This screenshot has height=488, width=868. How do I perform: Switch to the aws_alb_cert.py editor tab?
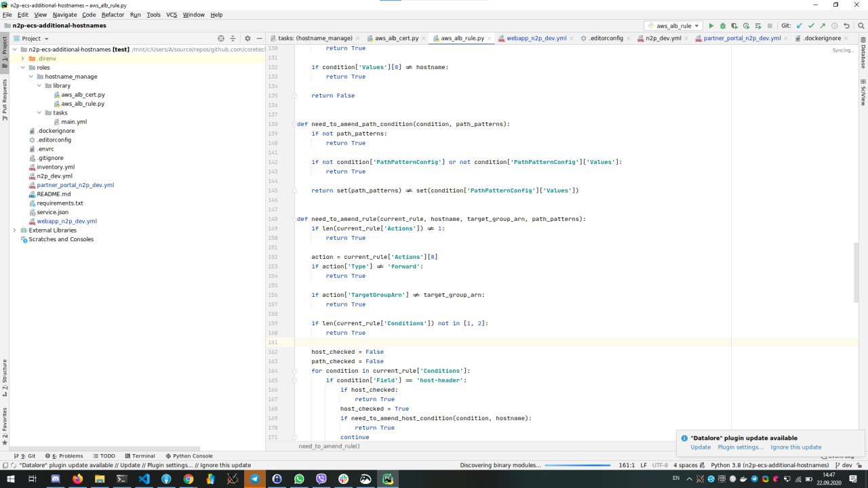pyautogui.click(x=395, y=39)
